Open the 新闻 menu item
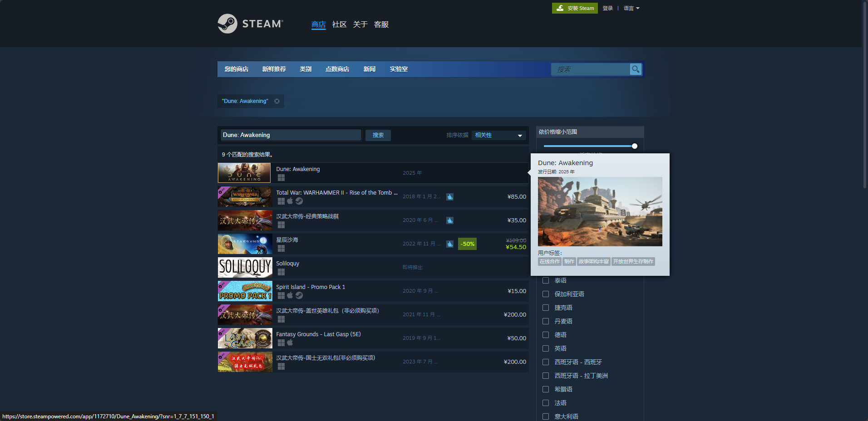868x421 pixels. (x=370, y=69)
